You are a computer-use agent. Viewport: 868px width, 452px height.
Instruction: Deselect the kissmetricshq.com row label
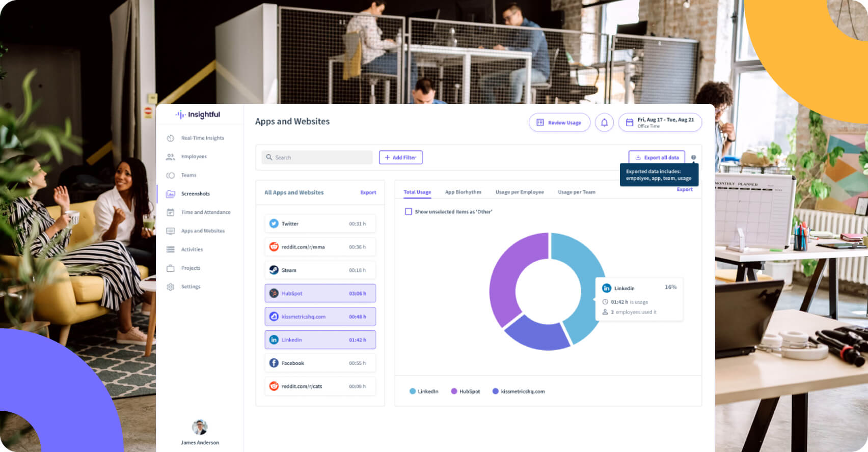point(304,317)
